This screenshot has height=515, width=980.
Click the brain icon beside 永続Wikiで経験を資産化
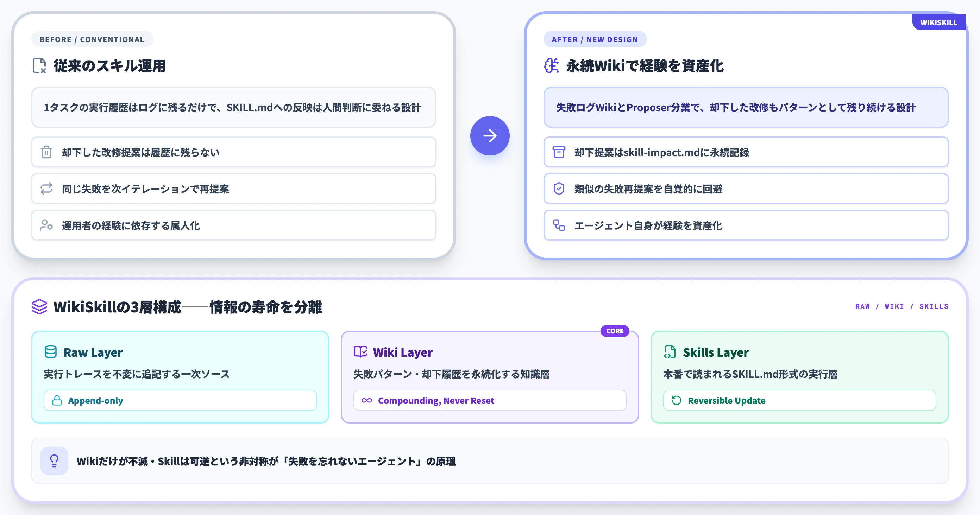(551, 66)
